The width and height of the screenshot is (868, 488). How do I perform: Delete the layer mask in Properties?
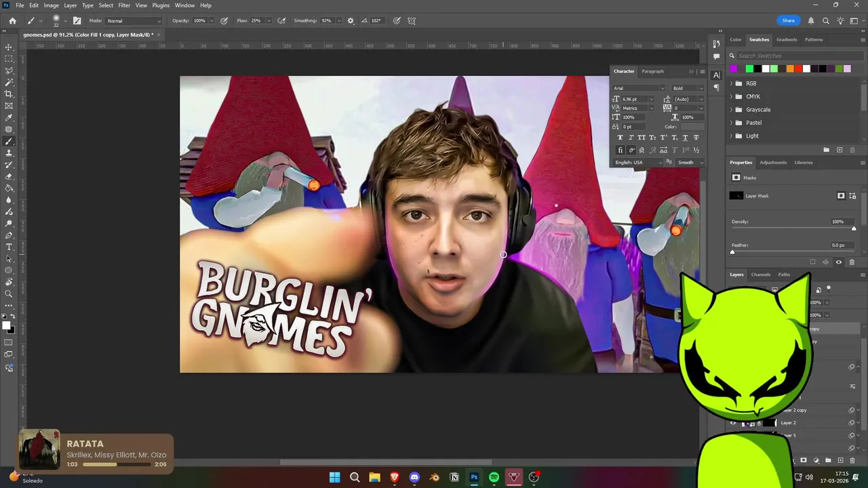[852, 262]
